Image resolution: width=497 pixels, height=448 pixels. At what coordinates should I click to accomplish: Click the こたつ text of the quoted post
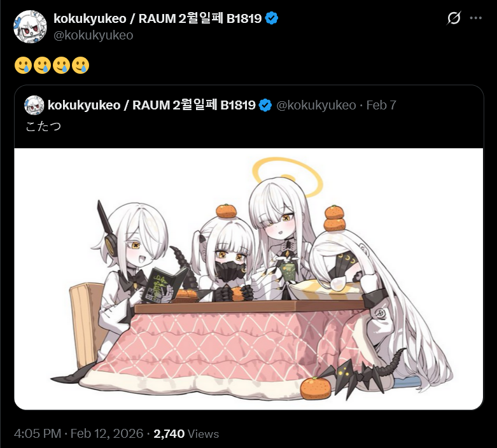point(43,127)
